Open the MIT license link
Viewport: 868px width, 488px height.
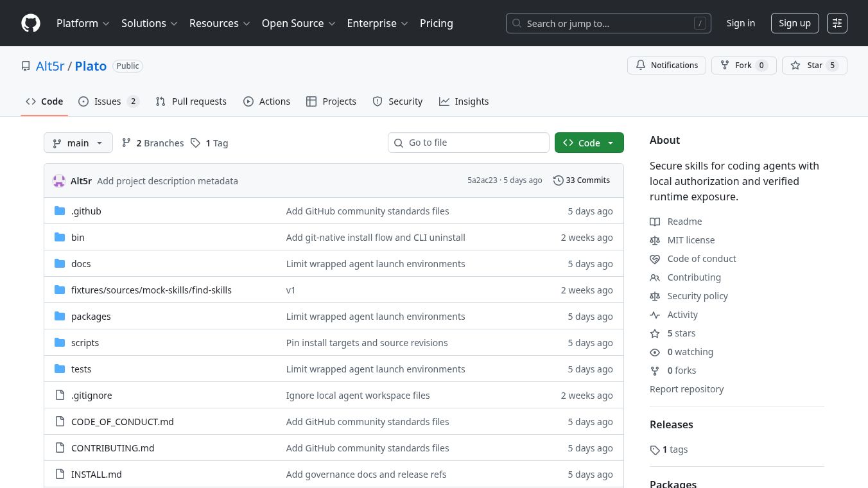[x=691, y=240]
